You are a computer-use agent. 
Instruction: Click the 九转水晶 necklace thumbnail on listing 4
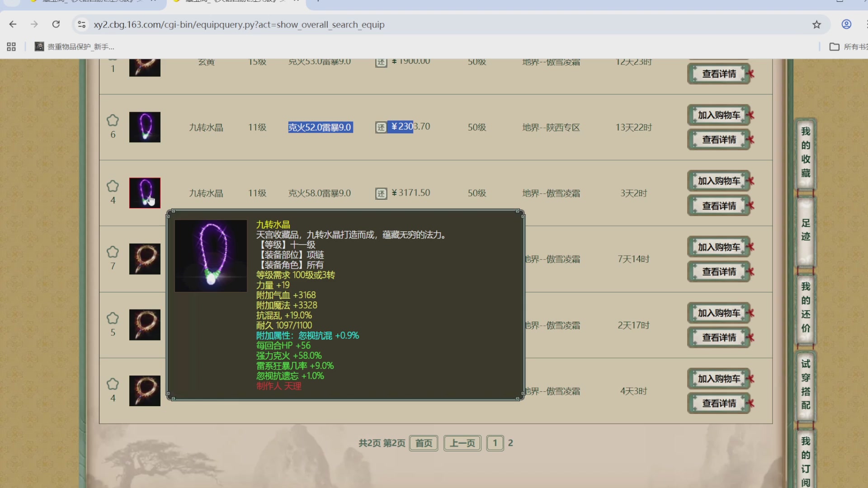tap(145, 193)
